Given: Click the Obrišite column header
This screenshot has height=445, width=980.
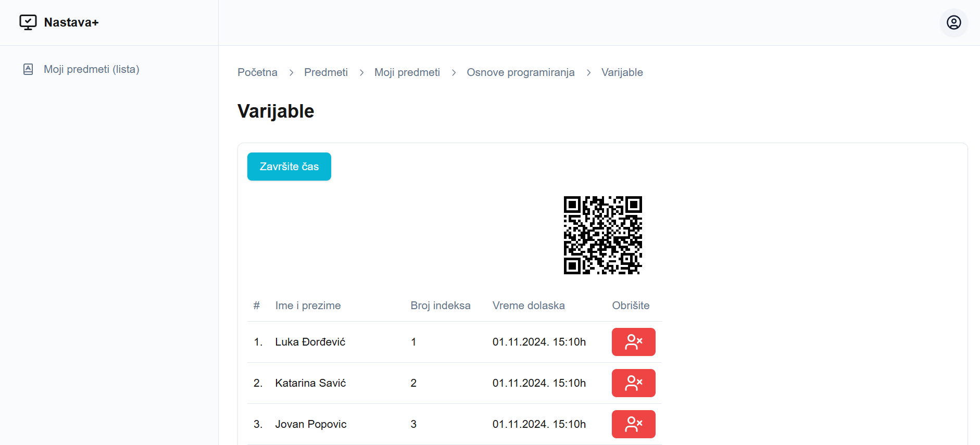Looking at the screenshot, I should pyautogui.click(x=630, y=306).
